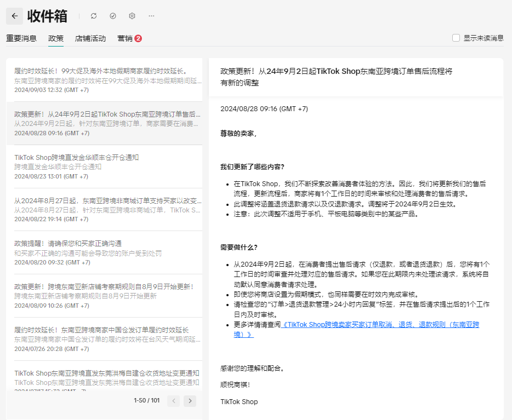This screenshot has width=512, height=420.
Task: Go to next page of messages
Action: [x=190, y=401]
